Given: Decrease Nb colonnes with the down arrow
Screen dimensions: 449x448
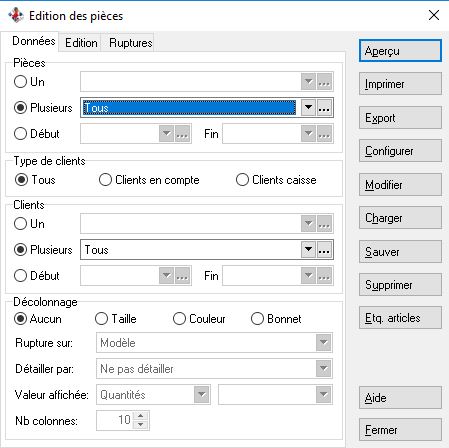Looking at the screenshot, I should pos(141,425).
